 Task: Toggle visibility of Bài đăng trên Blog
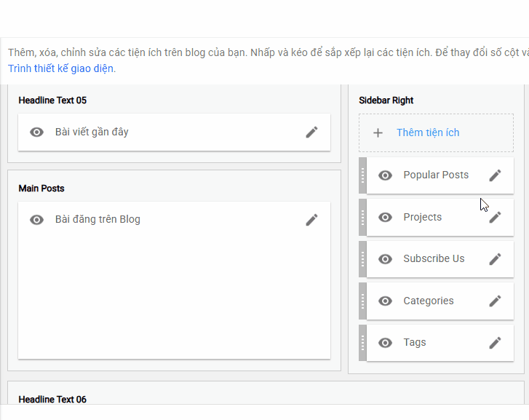(37, 220)
